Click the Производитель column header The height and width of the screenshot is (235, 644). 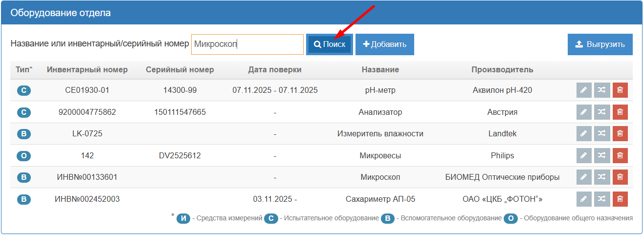[x=502, y=70]
